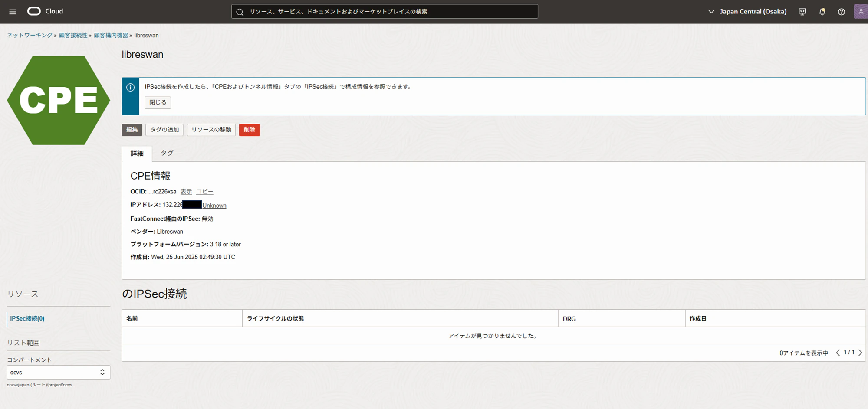Go to previous page of IPSec table

(x=838, y=353)
